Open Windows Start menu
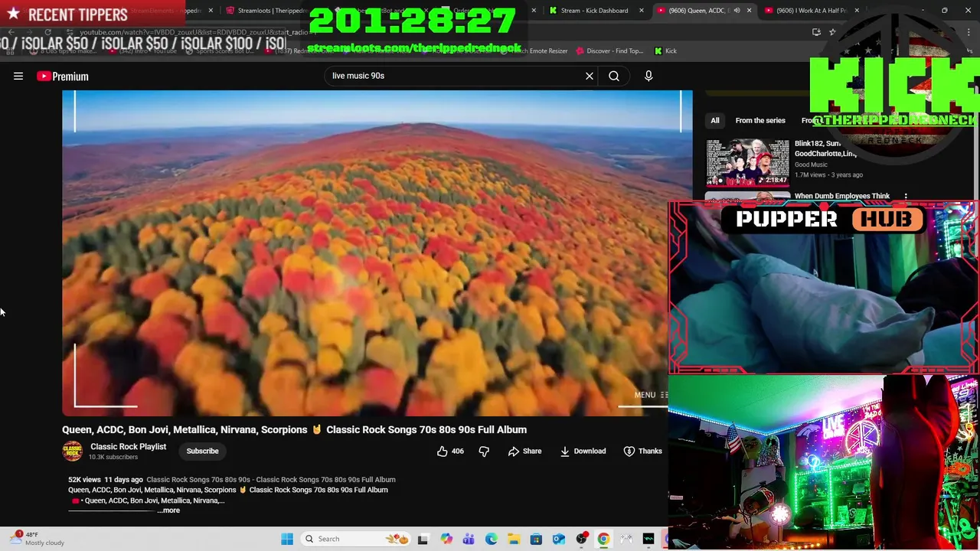Viewport: 980px width, 551px height. 287,539
